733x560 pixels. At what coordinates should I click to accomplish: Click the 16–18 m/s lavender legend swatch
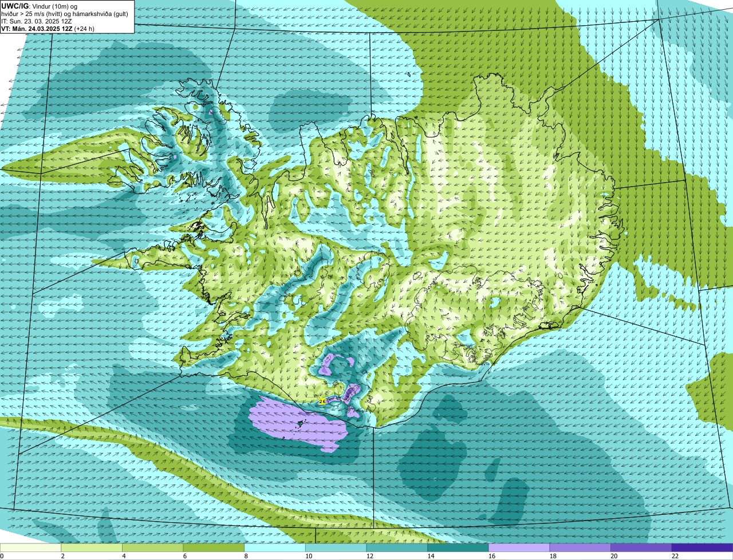519,547
